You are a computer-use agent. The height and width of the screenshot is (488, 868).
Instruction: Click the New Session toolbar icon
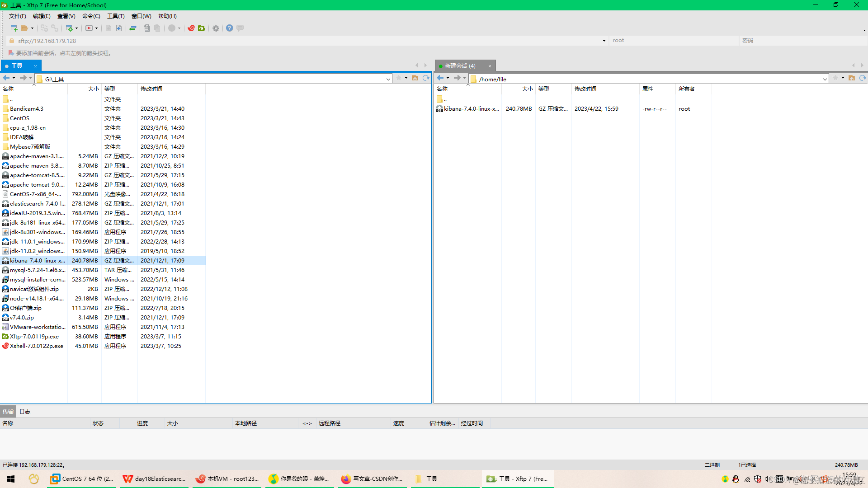click(x=14, y=28)
